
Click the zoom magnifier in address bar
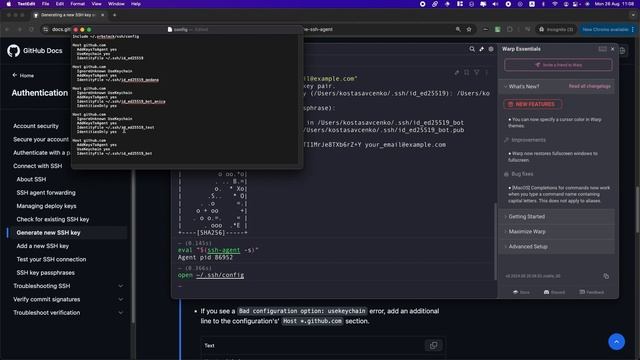pos(458,29)
